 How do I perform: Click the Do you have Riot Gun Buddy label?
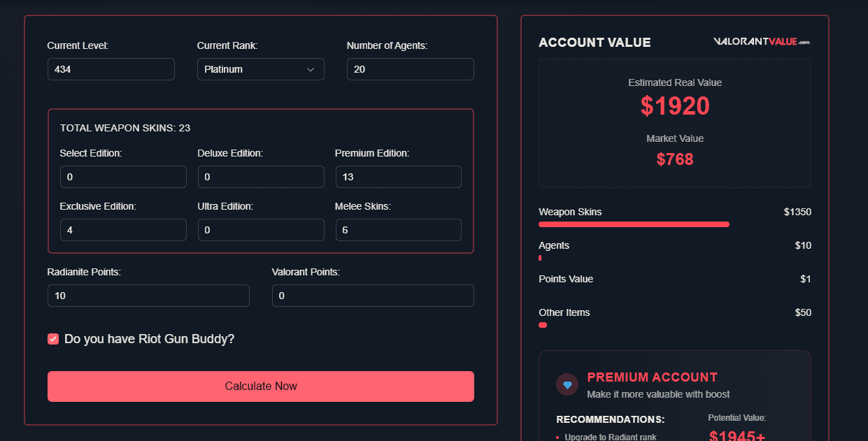150,339
